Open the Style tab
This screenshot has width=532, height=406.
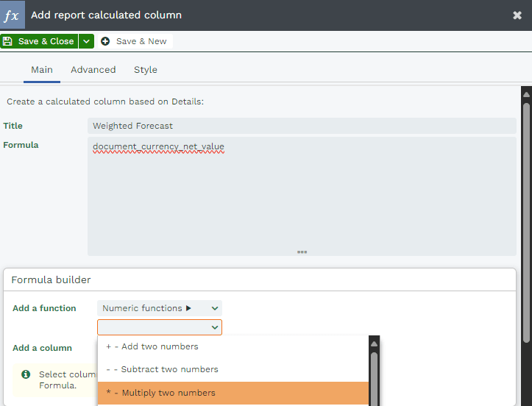coord(145,70)
